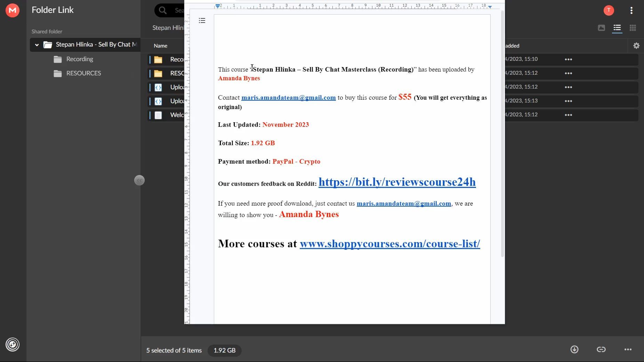Click the search magnifier icon
The image size is (644, 362).
tap(162, 10)
